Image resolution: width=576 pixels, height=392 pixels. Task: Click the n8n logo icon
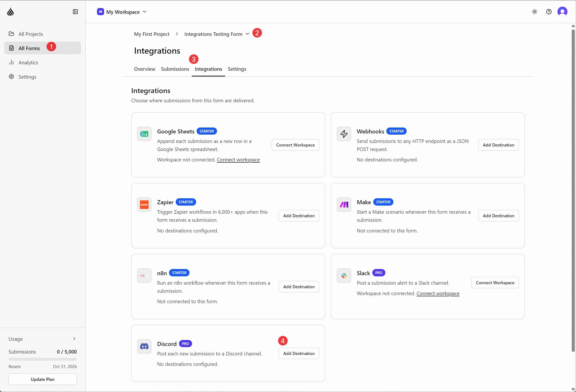144,275
